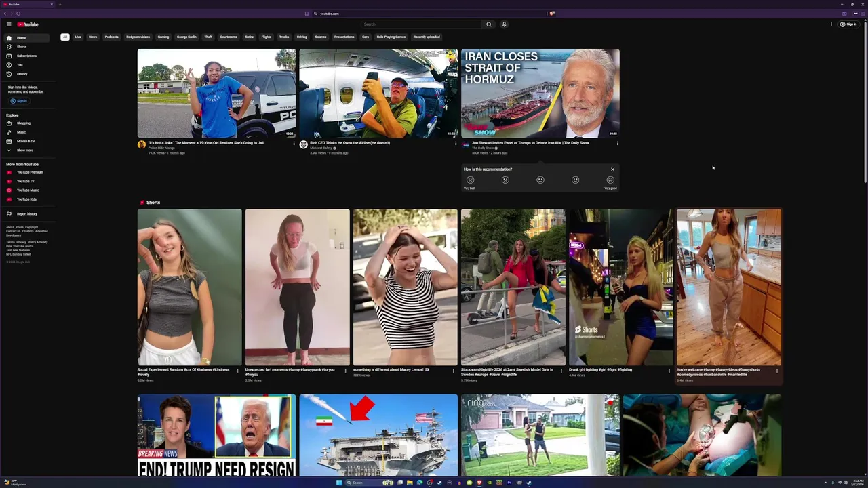Open Stockholm Nightlife Short thumbnail
This screenshot has height=488, width=868.
[513, 287]
